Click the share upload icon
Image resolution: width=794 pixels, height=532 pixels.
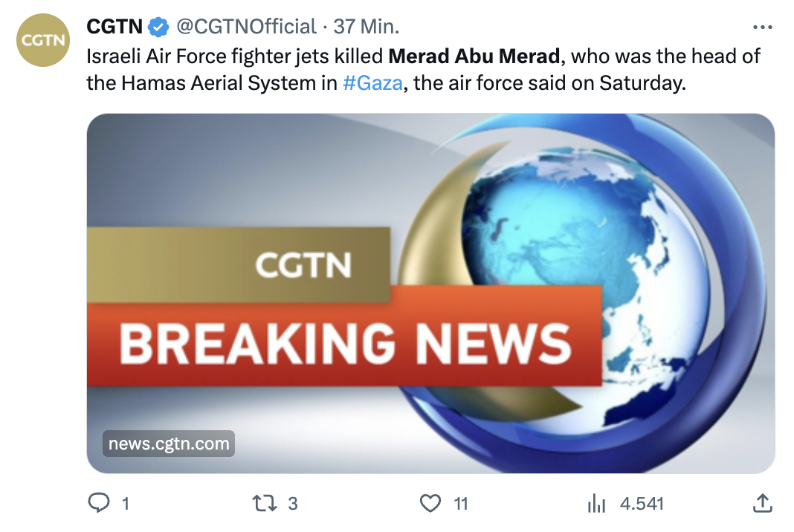point(762,504)
